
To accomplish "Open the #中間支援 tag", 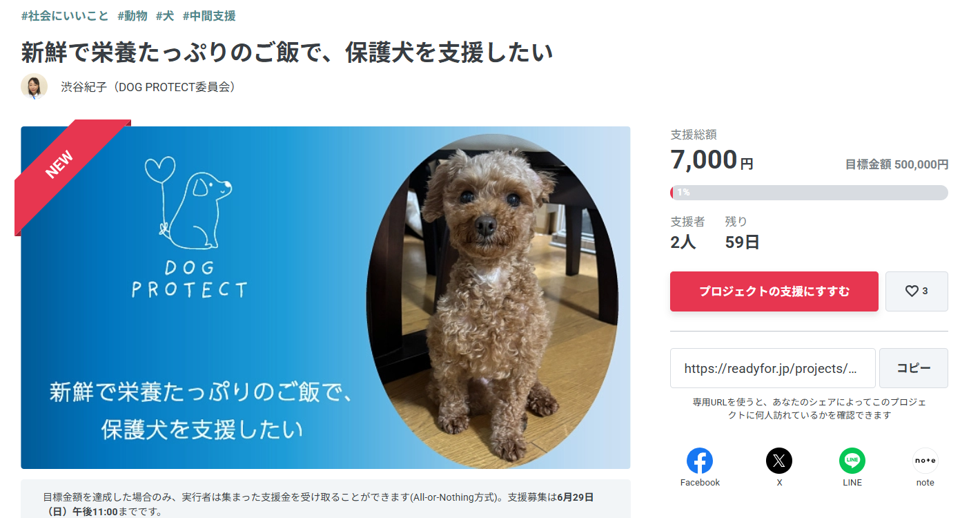I will click(209, 15).
